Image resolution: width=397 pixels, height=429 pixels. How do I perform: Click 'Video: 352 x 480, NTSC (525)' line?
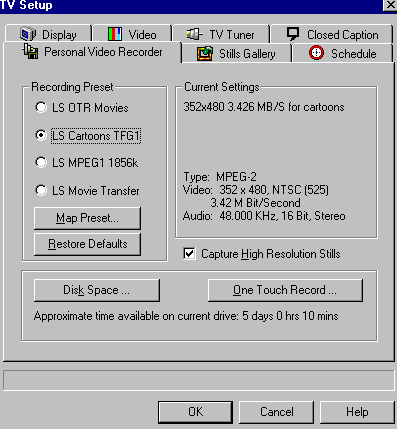coord(256,190)
